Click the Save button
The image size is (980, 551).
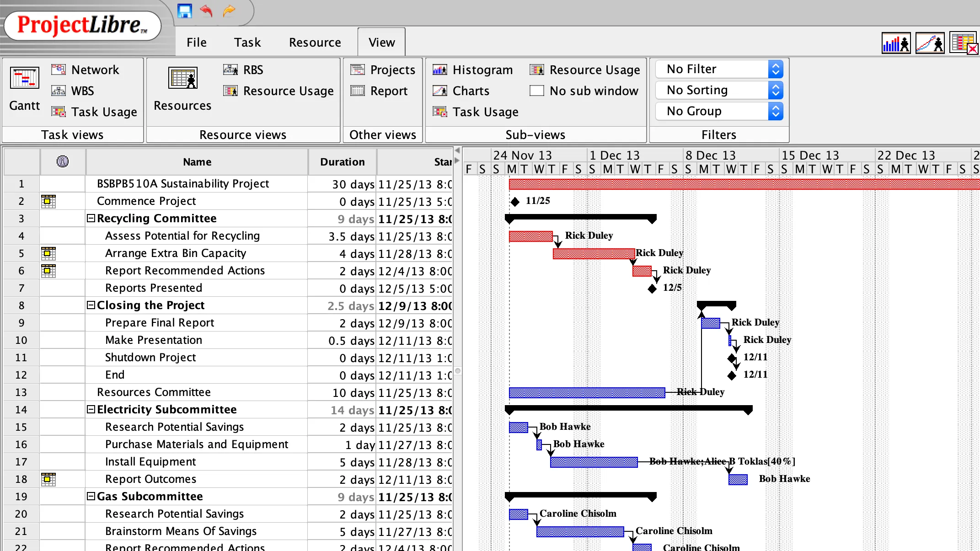[x=184, y=11]
